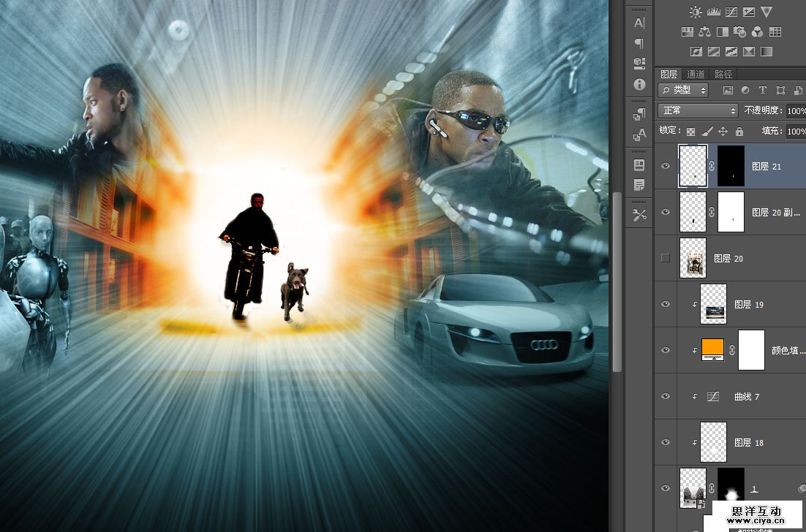
Task: Filter layers by type layers
Action: coord(763,90)
